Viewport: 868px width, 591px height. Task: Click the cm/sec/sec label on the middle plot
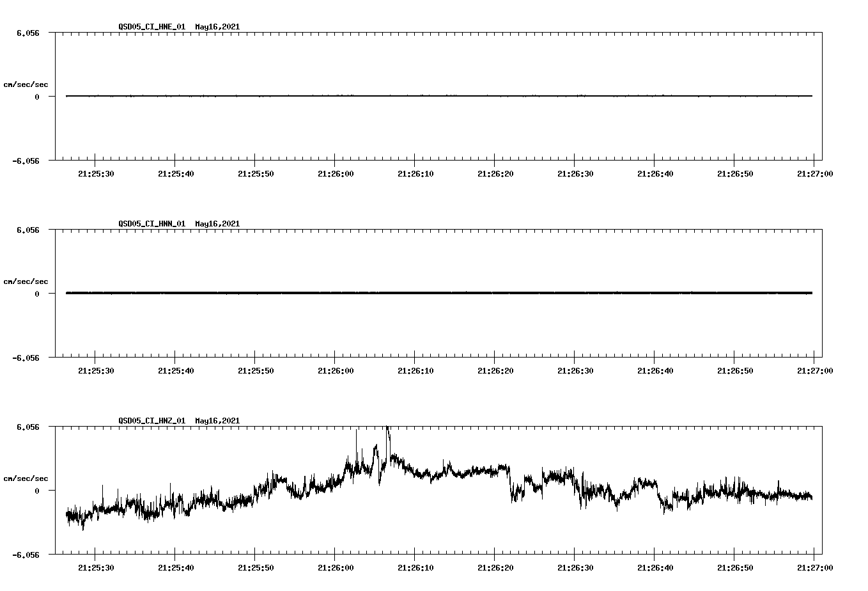tap(26, 281)
